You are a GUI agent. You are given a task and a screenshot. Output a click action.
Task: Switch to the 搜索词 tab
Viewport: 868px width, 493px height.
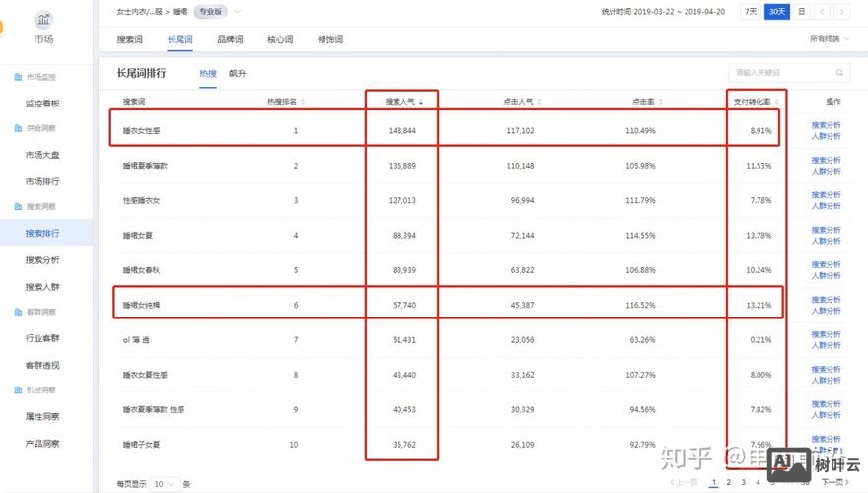tap(129, 39)
